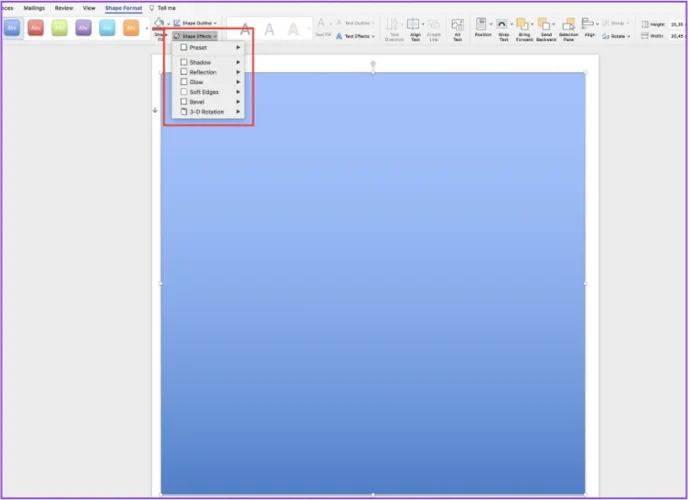Collapse the Shape Effects dropdown
The width and height of the screenshot is (690, 500).
point(193,35)
